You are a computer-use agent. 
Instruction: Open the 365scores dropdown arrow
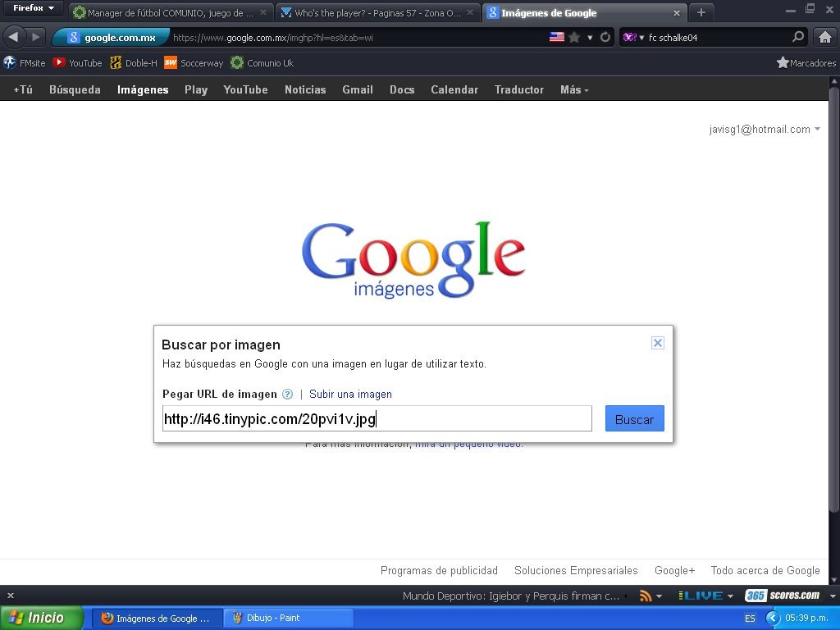pos(832,596)
